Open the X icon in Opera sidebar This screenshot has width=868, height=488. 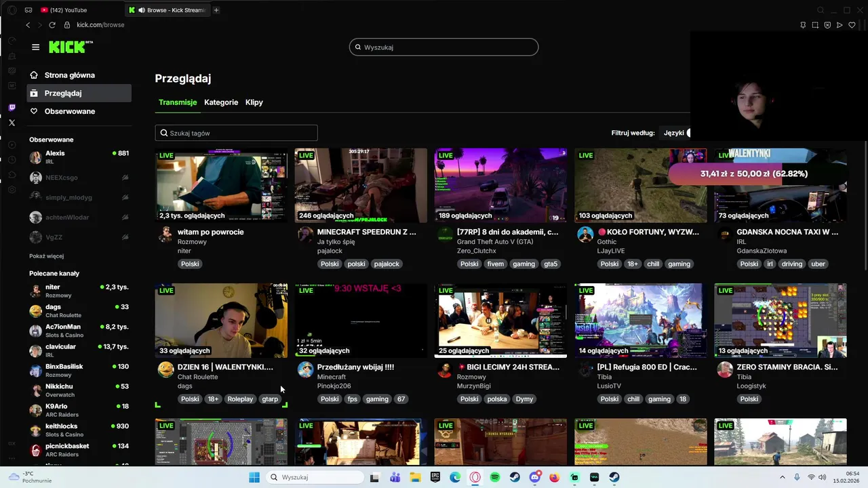(x=12, y=123)
